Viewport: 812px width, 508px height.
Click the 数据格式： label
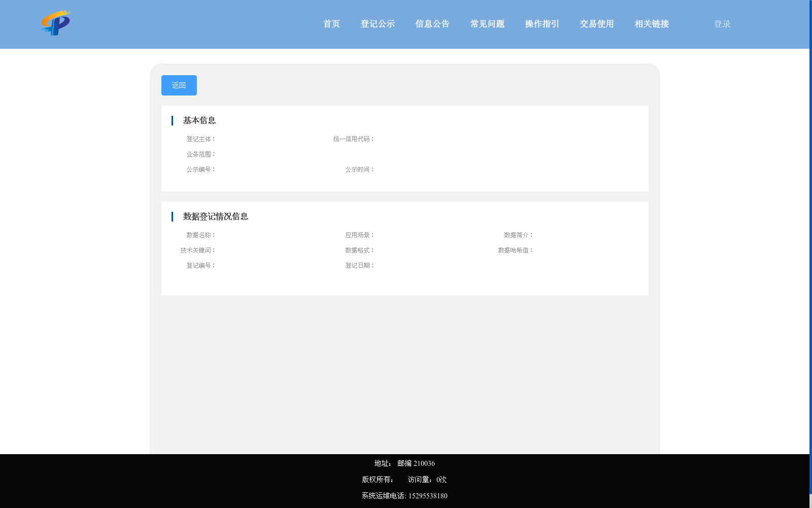pyautogui.click(x=360, y=250)
